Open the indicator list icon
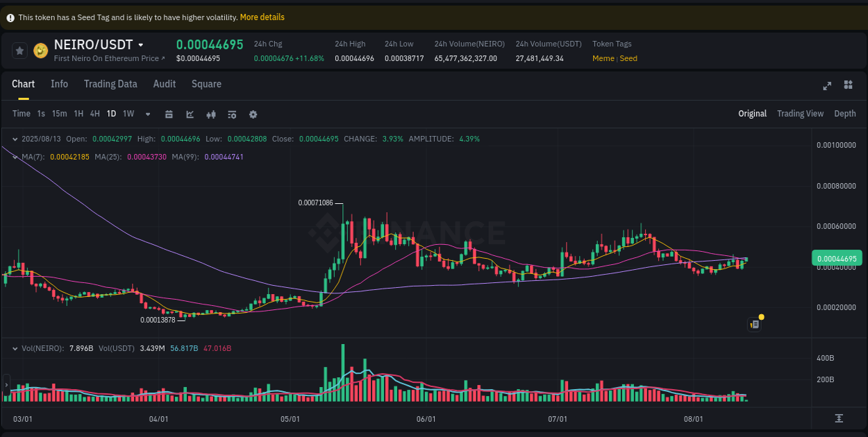The image size is (868, 437). 232,114
